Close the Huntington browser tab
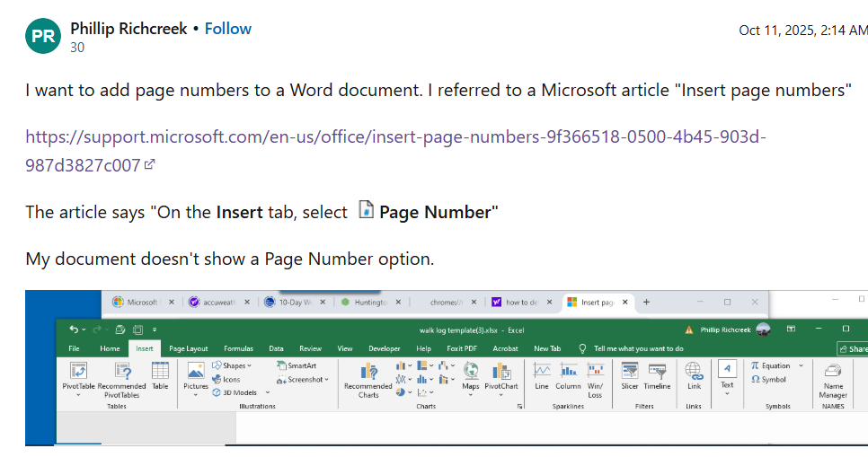 [x=398, y=302]
